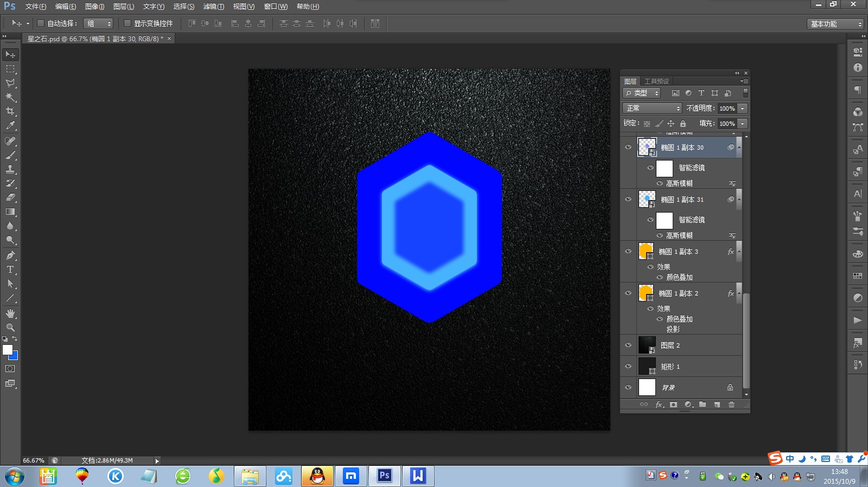
Task: Click the Layers panel scrollbar
Action: coord(746,342)
